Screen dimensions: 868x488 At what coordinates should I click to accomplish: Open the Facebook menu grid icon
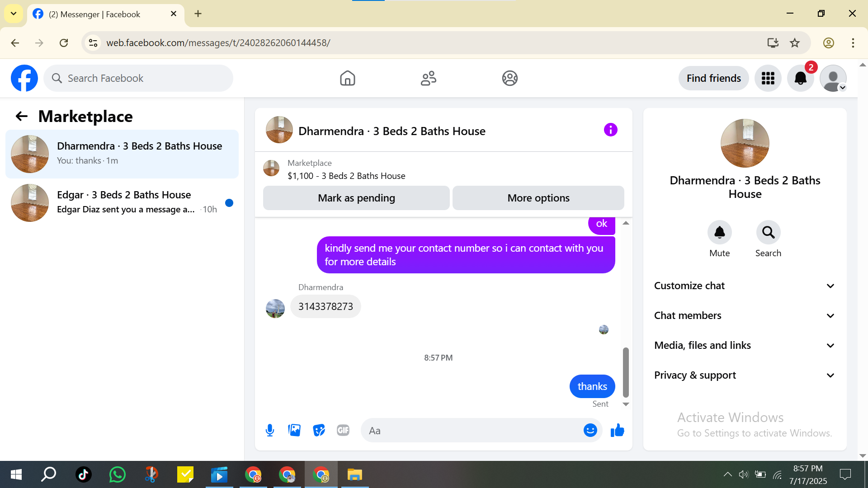pos(768,78)
